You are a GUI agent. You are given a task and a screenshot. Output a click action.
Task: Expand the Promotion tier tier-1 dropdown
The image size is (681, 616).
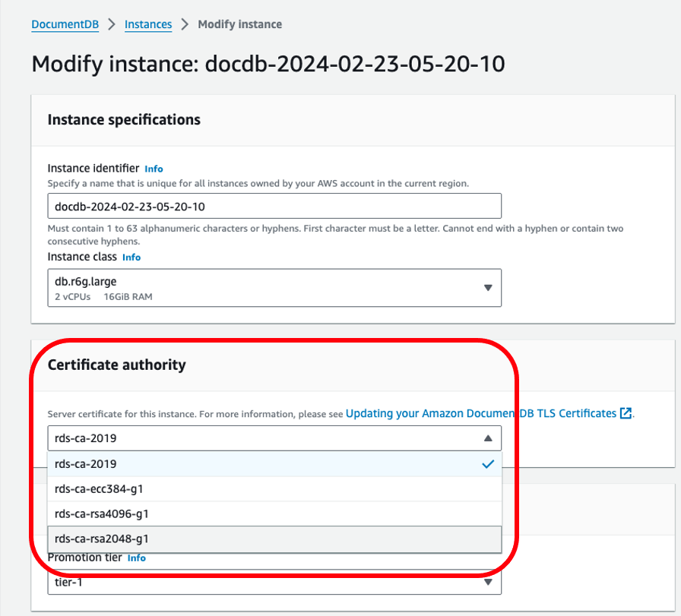tap(274, 582)
